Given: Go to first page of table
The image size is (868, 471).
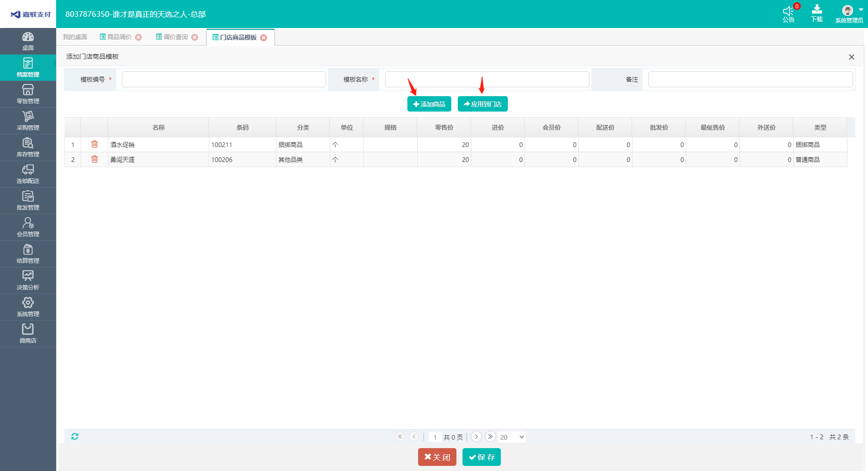Looking at the screenshot, I should pyautogui.click(x=400, y=436).
